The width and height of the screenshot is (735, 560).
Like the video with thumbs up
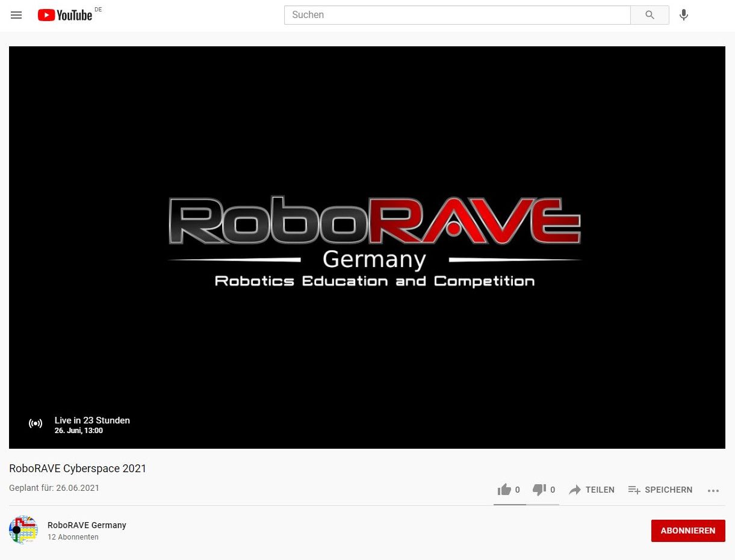tap(509, 490)
